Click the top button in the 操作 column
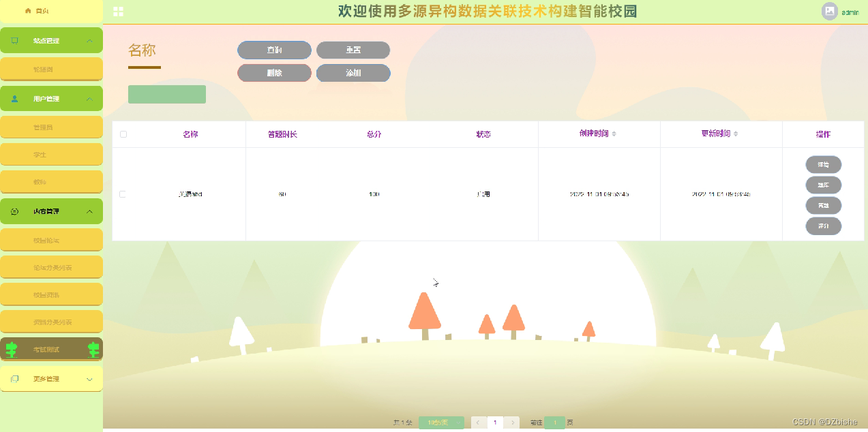Image resolution: width=868 pixels, height=432 pixels. [x=823, y=165]
